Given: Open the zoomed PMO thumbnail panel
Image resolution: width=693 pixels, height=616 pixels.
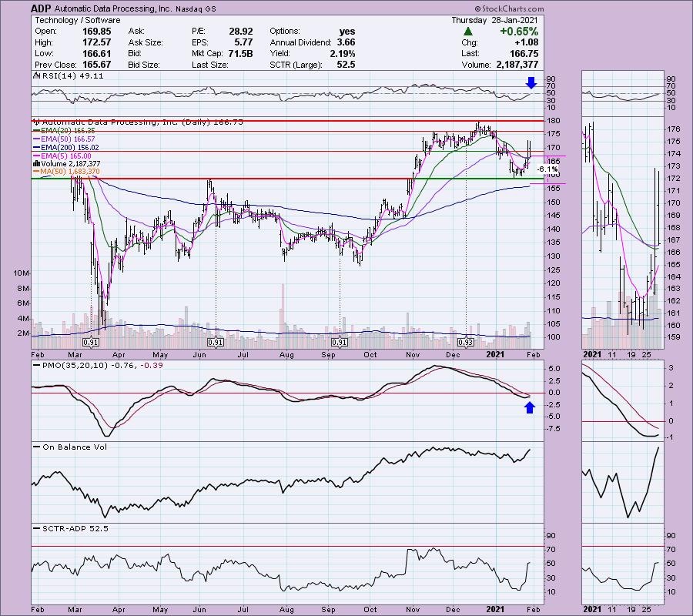Looking at the screenshot, I should [x=623, y=401].
